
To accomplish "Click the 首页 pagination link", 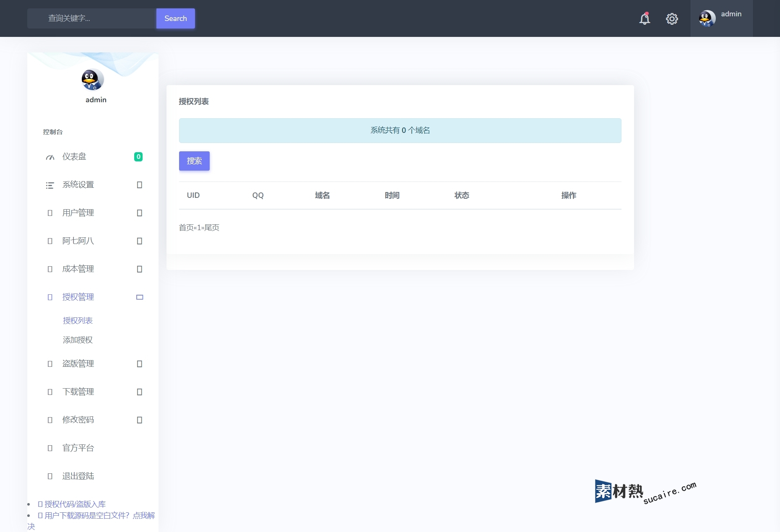I will pos(186,228).
